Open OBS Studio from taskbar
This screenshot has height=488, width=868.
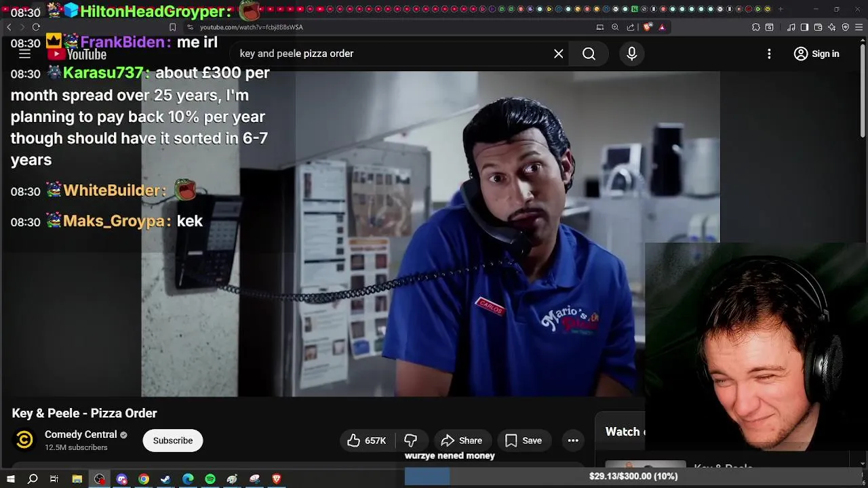click(x=100, y=479)
